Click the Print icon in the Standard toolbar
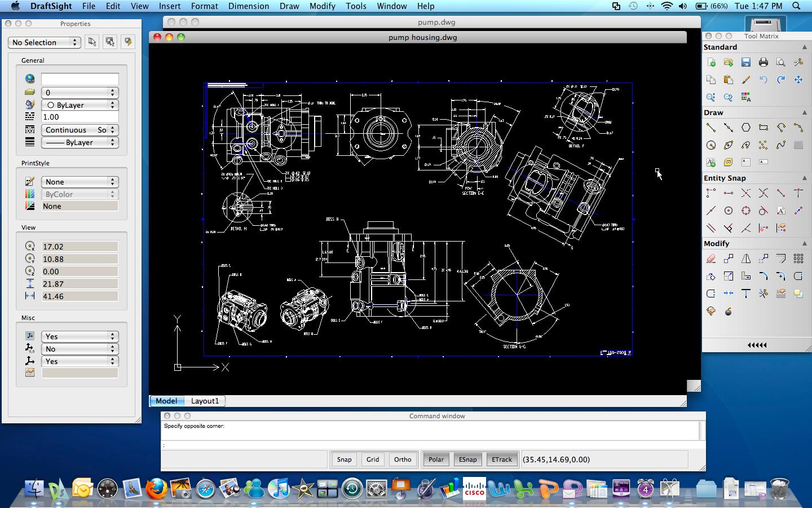Image resolution: width=812 pixels, height=508 pixels. point(763,62)
